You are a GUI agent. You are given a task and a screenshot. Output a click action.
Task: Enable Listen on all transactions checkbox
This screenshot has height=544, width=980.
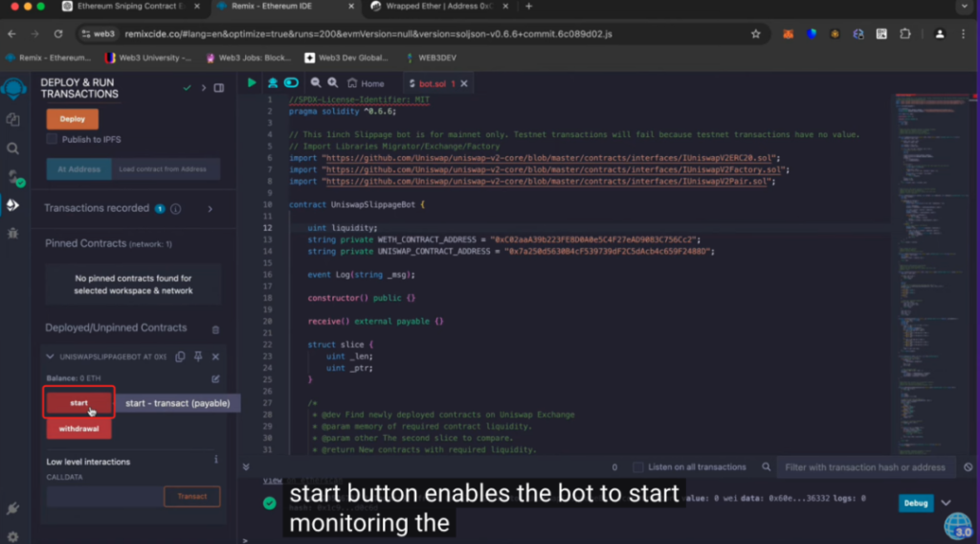point(638,467)
